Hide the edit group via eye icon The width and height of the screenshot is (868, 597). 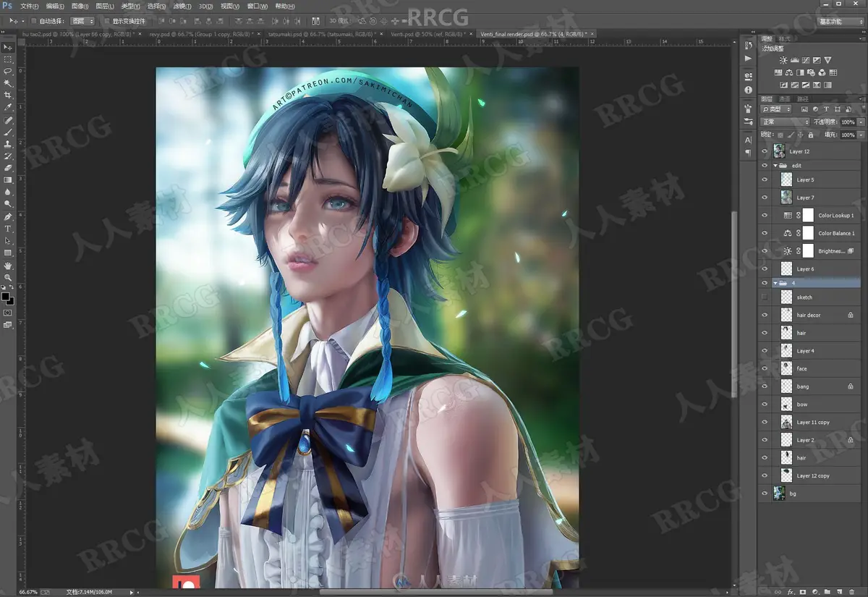(x=765, y=166)
